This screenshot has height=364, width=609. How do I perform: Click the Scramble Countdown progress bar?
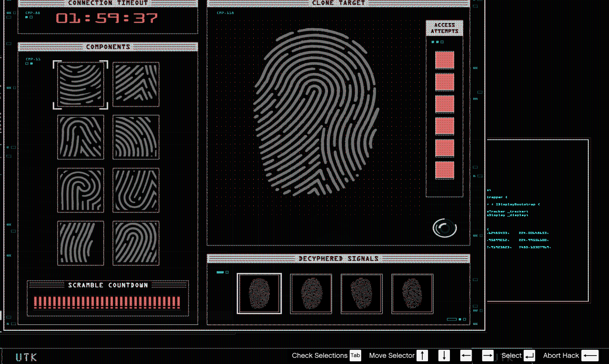point(107,302)
